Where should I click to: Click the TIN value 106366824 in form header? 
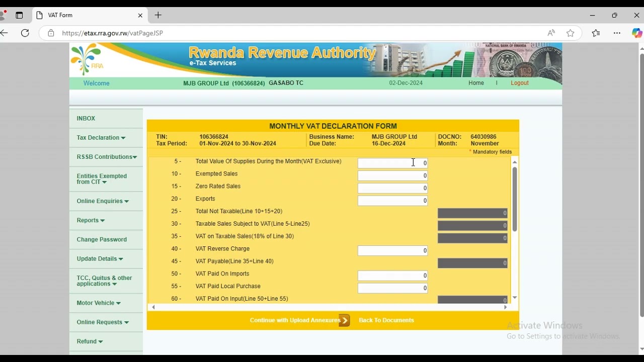point(214,137)
